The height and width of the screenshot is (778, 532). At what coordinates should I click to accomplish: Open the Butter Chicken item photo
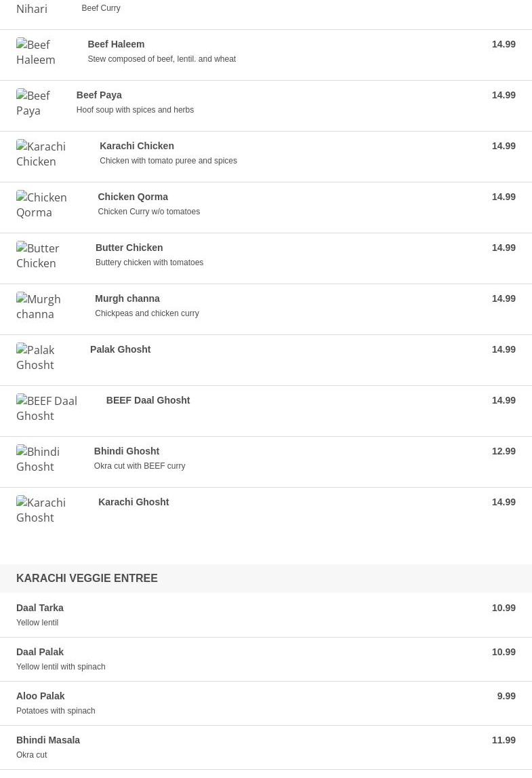(38, 256)
